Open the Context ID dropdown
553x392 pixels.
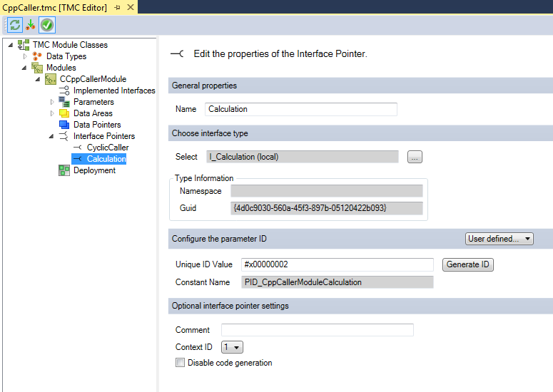click(x=232, y=347)
